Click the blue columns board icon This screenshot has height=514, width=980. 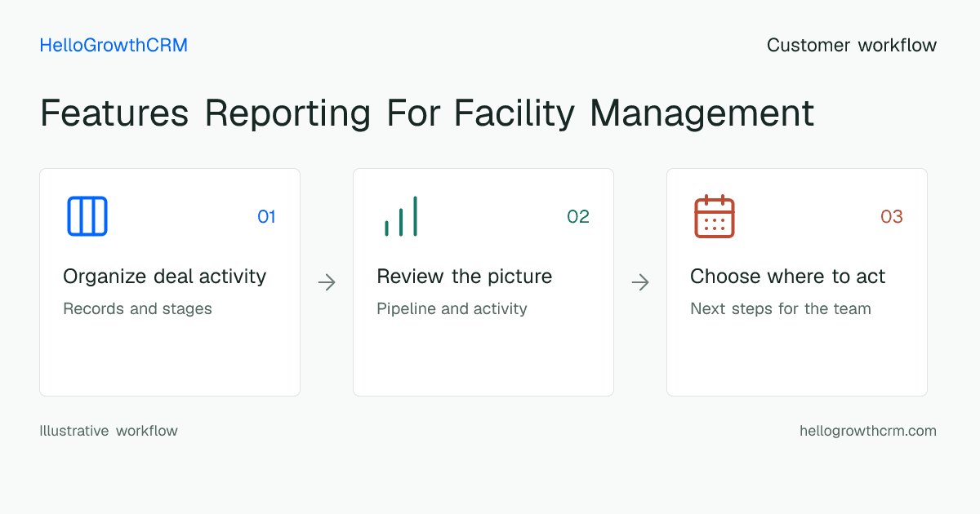pyautogui.click(x=87, y=216)
